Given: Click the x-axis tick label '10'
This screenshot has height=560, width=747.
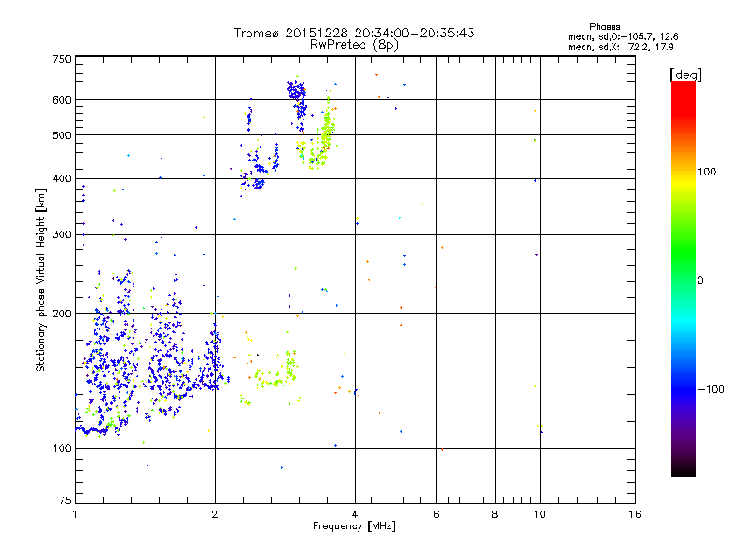Looking at the screenshot, I should [x=540, y=514].
